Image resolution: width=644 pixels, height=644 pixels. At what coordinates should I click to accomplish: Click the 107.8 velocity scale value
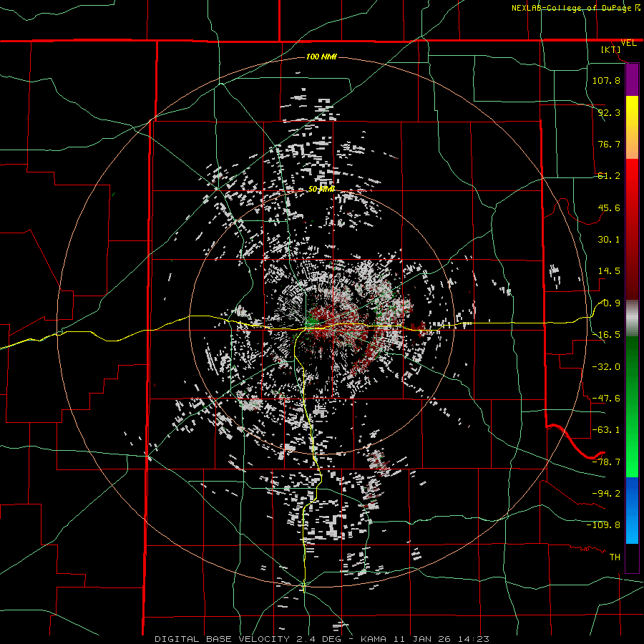pyautogui.click(x=606, y=80)
